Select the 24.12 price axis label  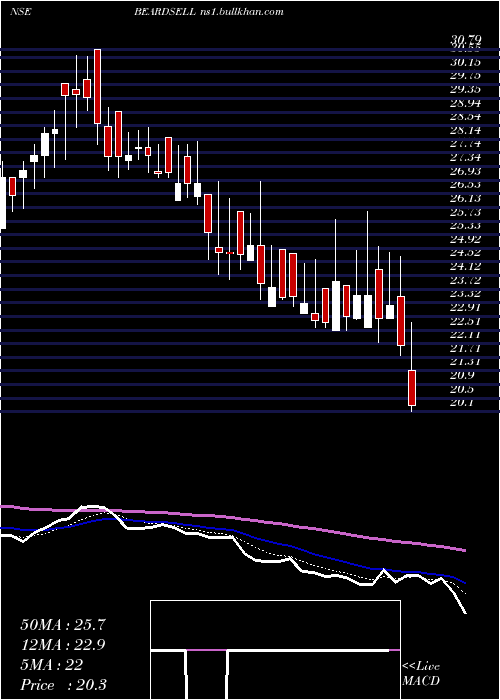coord(466,267)
